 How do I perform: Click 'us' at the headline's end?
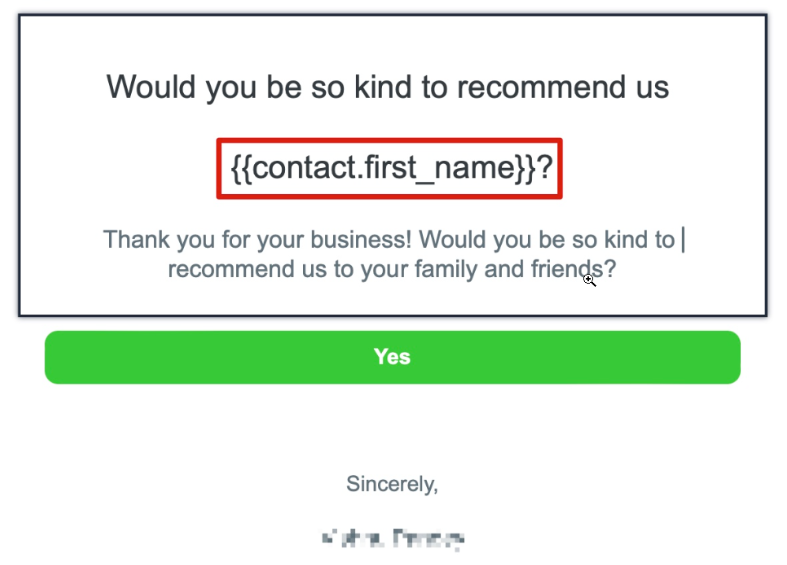point(650,87)
